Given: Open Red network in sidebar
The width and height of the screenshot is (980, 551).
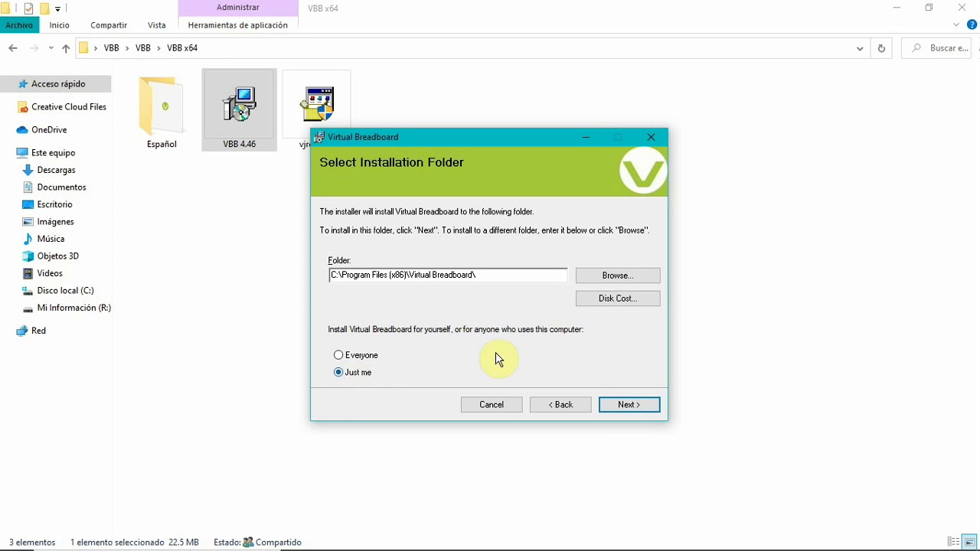Looking at the screenshot, I should 38,331.
